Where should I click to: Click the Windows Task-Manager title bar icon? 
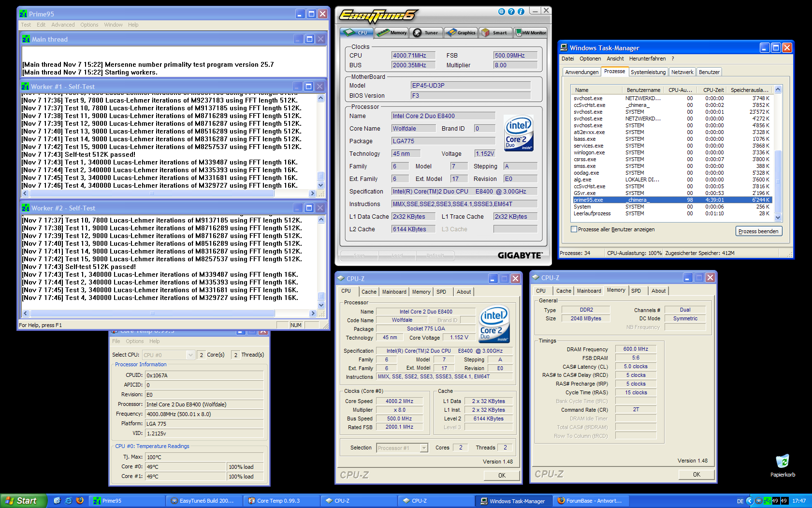pyautogui.click(x=564, y=47)
